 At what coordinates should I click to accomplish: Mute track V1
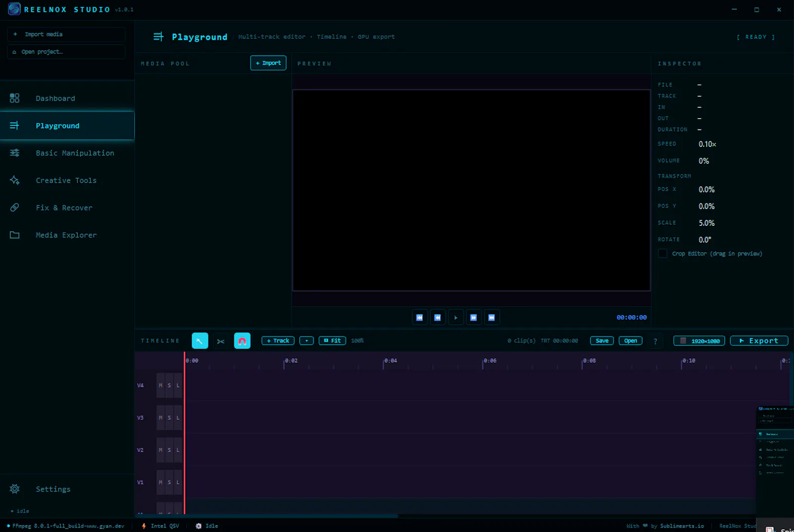[x=161, y=482]
